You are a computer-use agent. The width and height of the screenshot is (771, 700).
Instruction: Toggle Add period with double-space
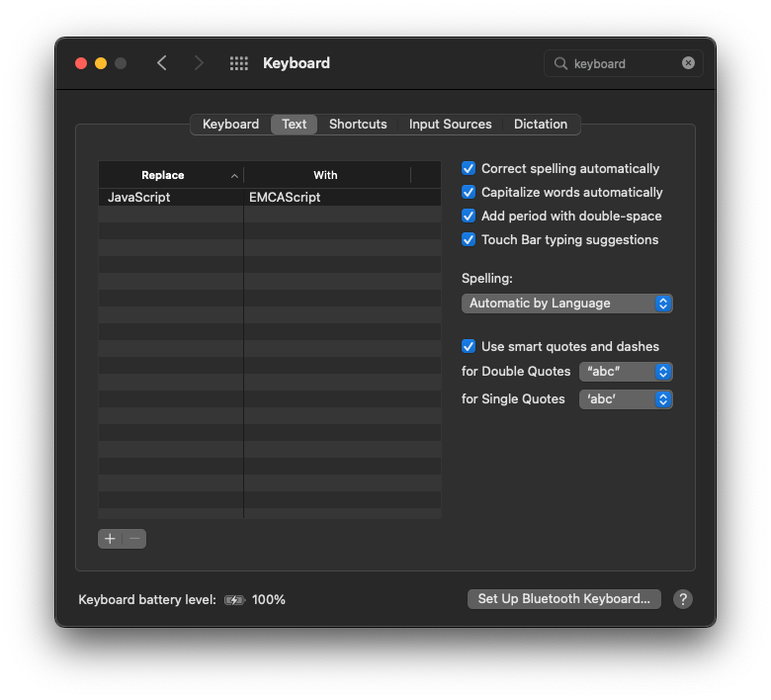(469, 216)
